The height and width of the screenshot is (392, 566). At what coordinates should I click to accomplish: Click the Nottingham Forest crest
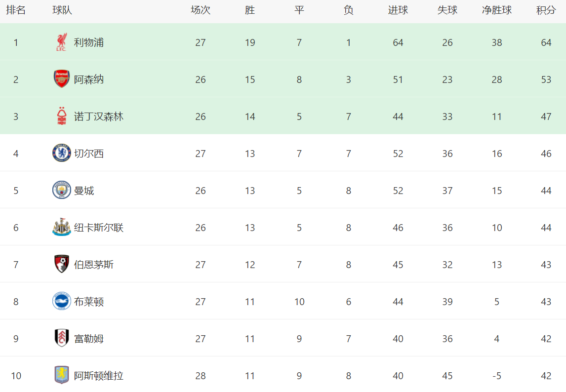point(62,116)
